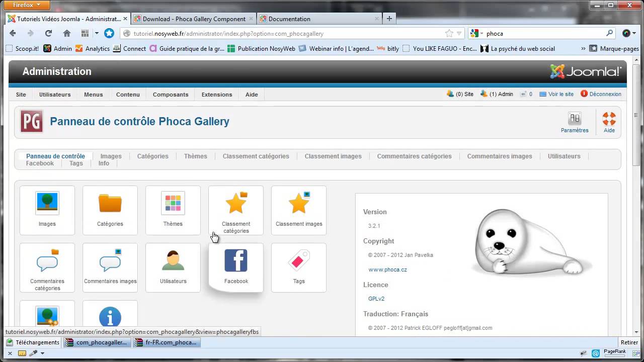Click the search magnifier icon
Screen dimensions: 644x362
(610, 33)
